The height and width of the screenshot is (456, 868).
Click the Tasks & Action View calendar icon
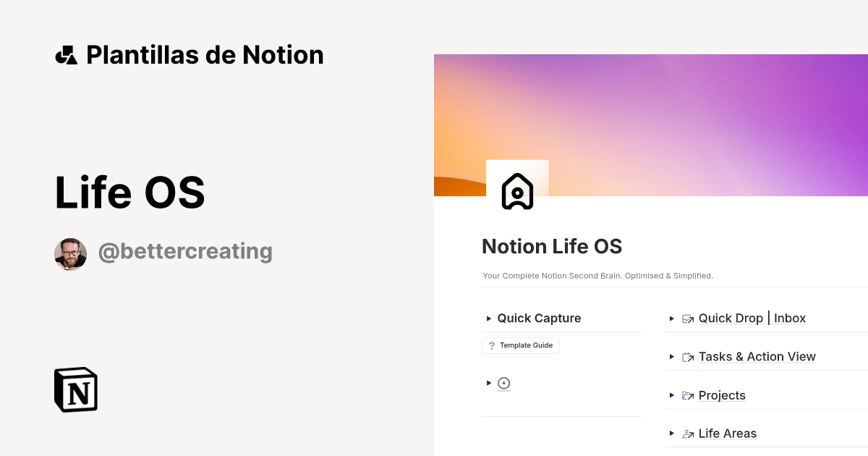[688, 356]
